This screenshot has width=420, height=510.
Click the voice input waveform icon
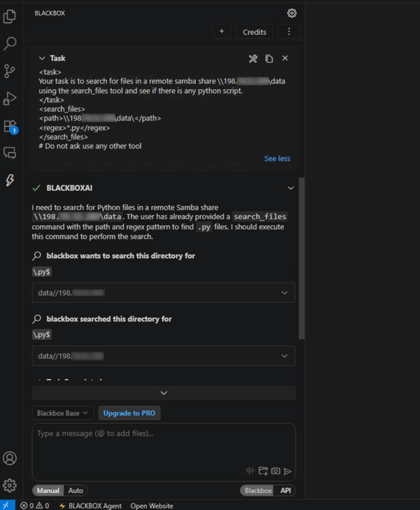click(250, 471)
